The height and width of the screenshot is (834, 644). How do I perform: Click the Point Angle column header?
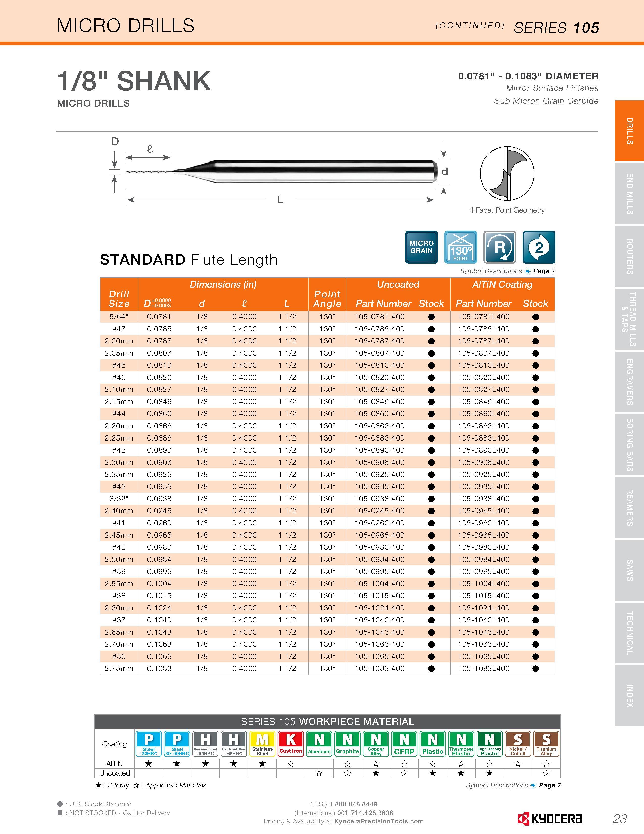[x=327, y=299]
